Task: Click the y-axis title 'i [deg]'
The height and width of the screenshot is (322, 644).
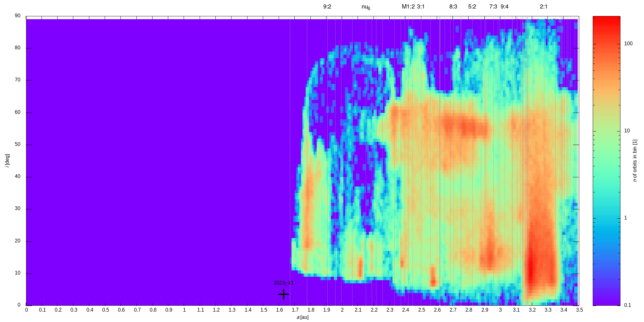Action: [7, 161]
